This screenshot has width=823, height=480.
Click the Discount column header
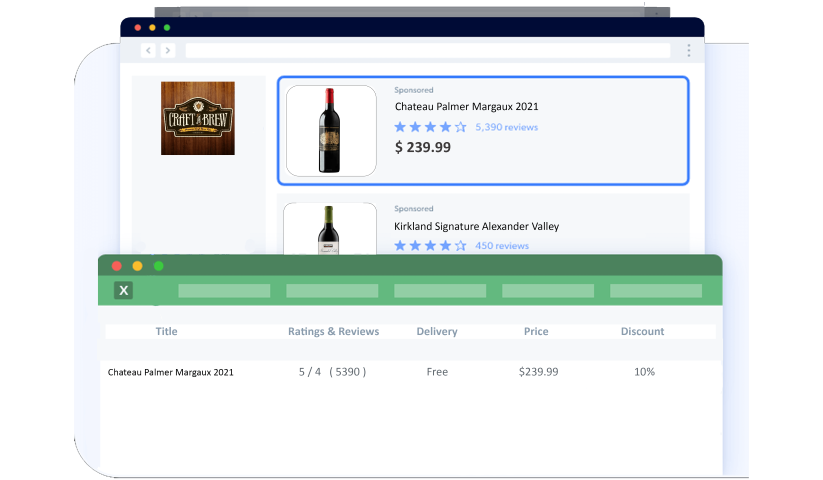(642, 332)
